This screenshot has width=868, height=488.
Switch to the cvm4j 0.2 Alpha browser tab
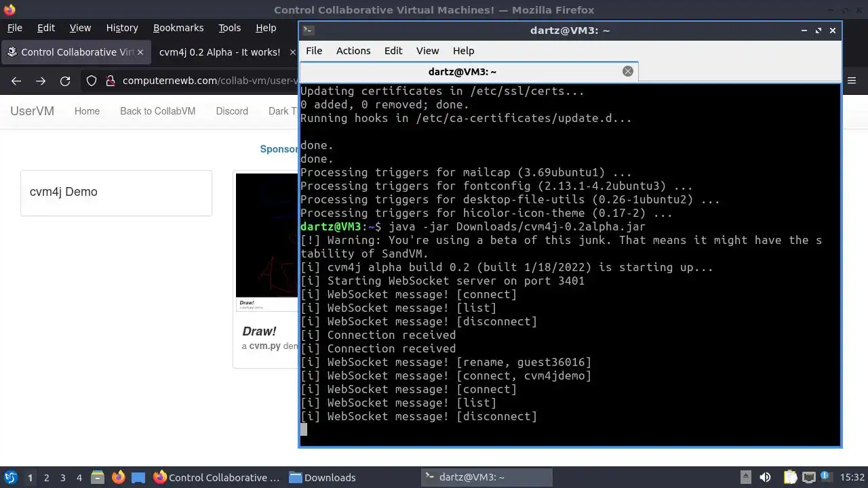[220, 52]
